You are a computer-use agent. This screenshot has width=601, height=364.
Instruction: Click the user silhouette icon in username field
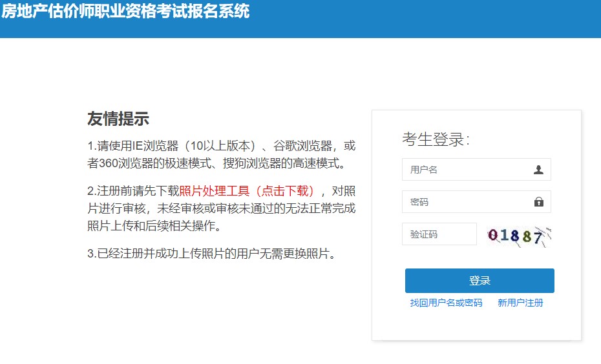coord(539,170)
